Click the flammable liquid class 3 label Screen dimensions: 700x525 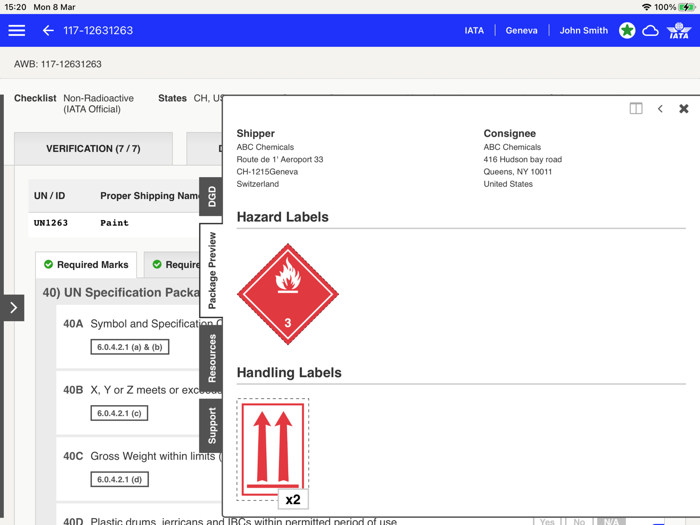coord(288,294)
